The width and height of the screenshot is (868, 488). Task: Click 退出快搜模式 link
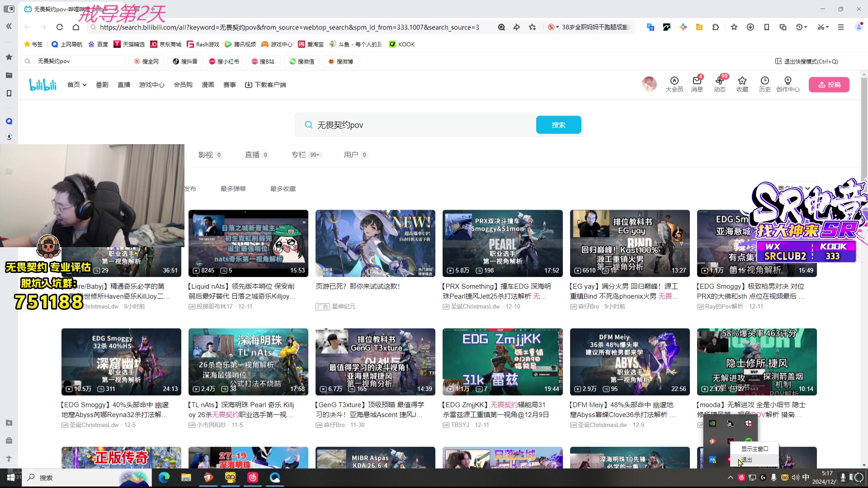807,61
